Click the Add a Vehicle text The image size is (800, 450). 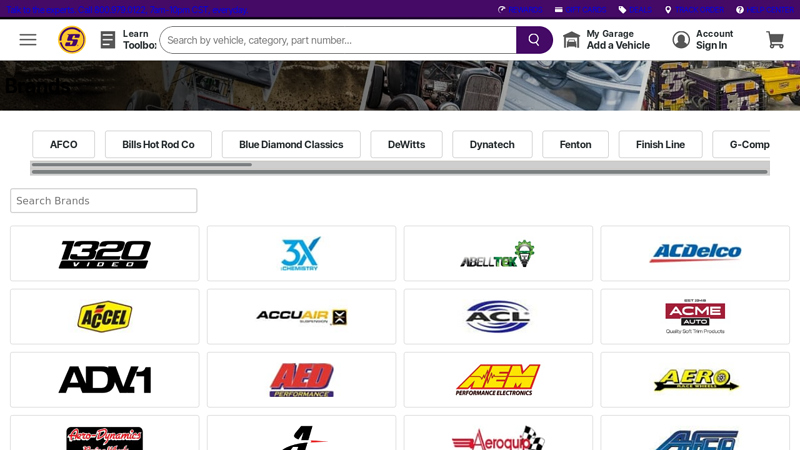click(618, 45)
